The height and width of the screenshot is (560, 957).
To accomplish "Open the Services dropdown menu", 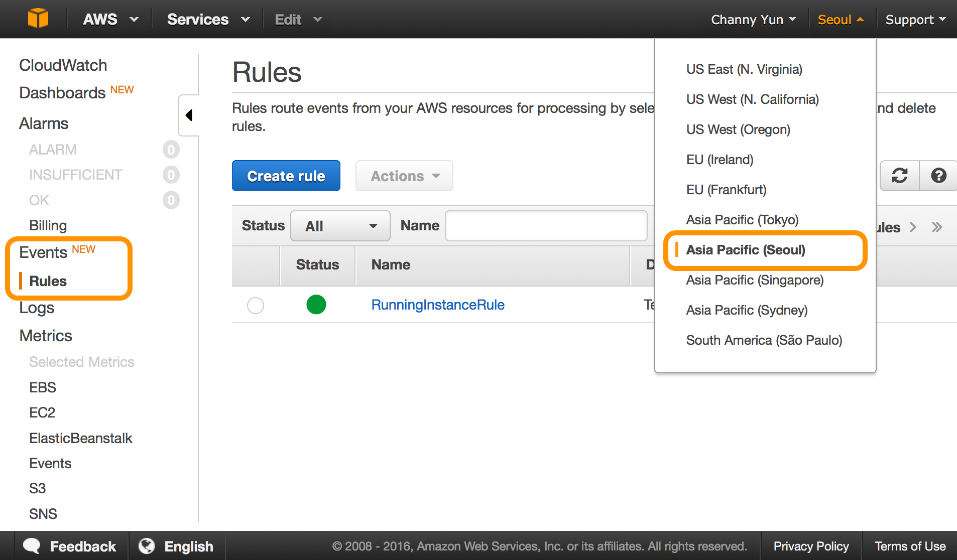I will point(208,20).
